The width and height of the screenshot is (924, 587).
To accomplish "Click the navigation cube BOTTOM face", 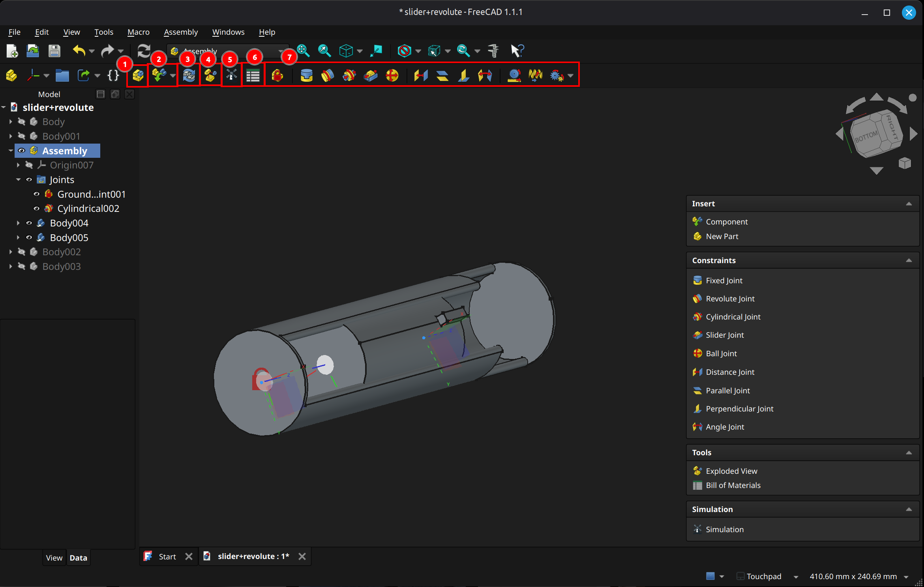I will [866, 137].
